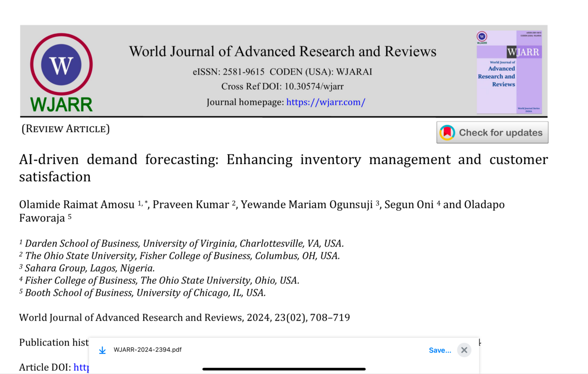This screenshot has width=588, height=374.
Task: Click the article title heading
Action: point(283,168)
